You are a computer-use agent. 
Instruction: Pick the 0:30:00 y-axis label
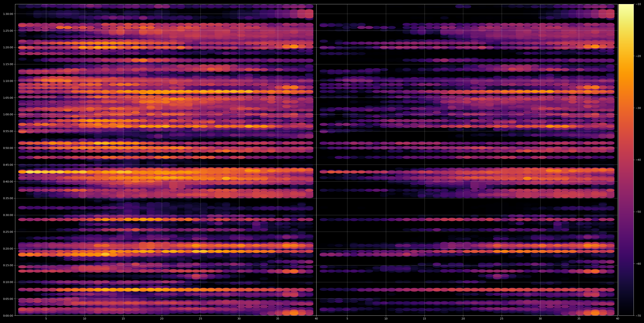tap(8, 215)
